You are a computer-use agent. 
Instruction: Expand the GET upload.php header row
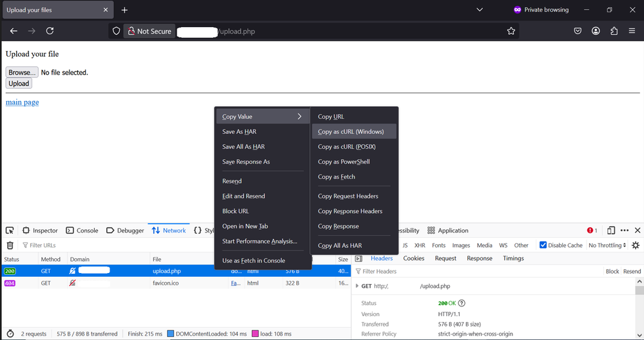[357, 287]
